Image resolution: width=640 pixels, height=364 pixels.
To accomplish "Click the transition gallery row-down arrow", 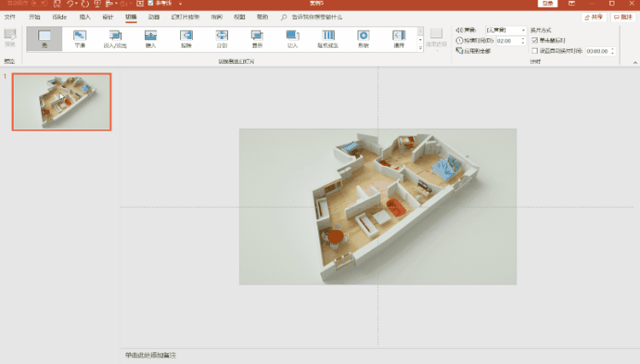I will coord(421,39).
